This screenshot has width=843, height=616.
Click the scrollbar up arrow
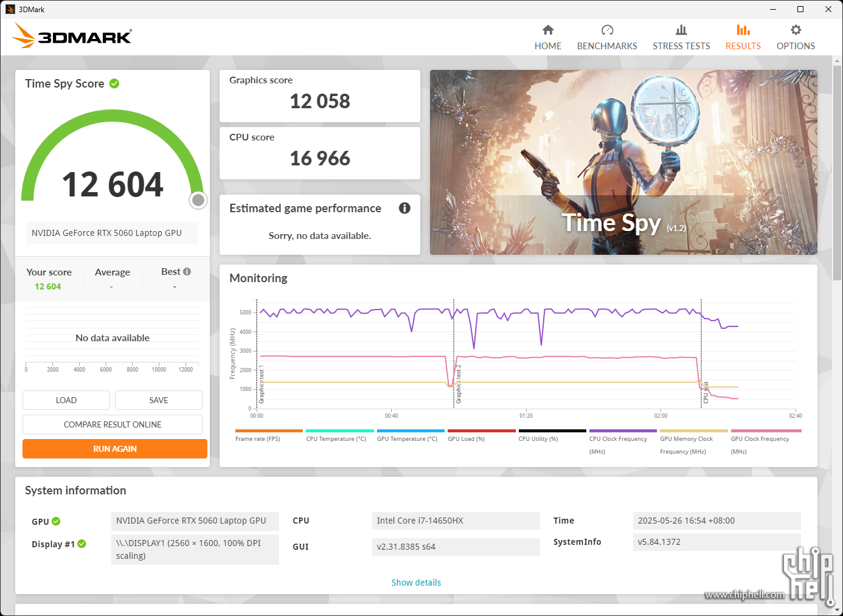[x=838, y=61]
